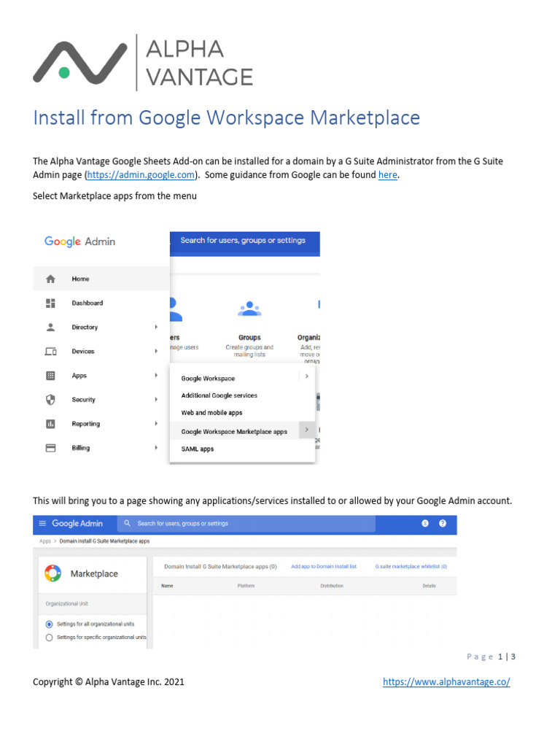Click the hamburger menu icon in Google Admin bar

[42, 523]
